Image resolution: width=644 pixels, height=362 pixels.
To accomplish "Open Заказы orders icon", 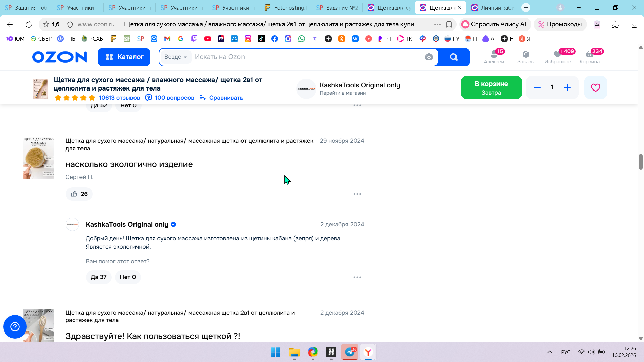I will tap(526, 57).
